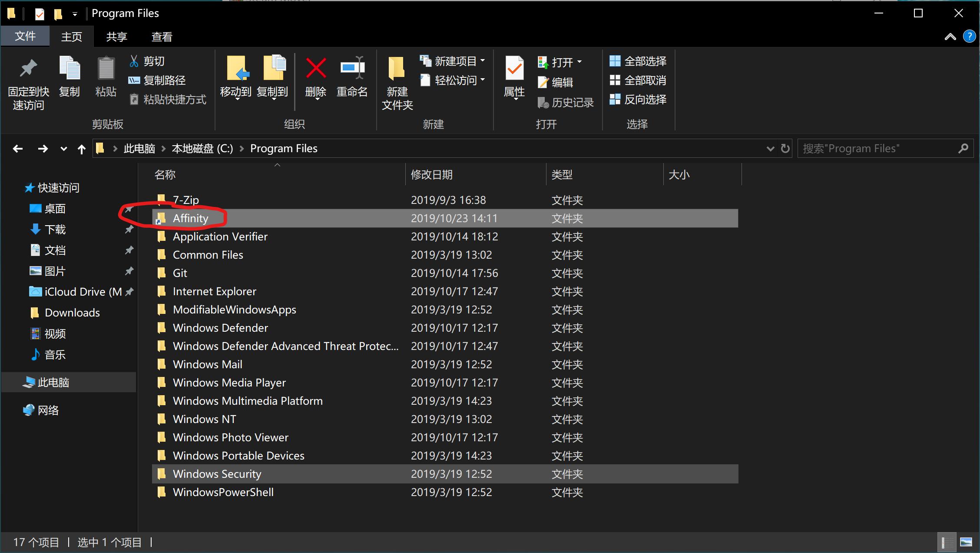Open the 文件 menu
This screenshot has width=980, height=553.
(25, 37)
